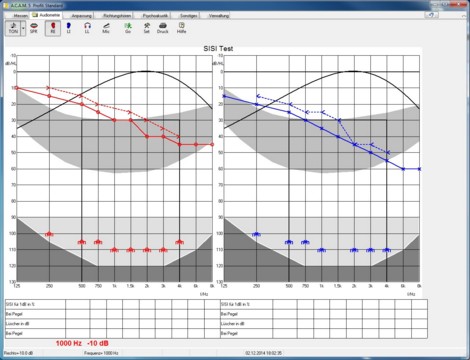The image size is (470, 360).
Task: Click the right-ear 'SISI für 1dB in %' row label
Action: [x=21, y=304]
